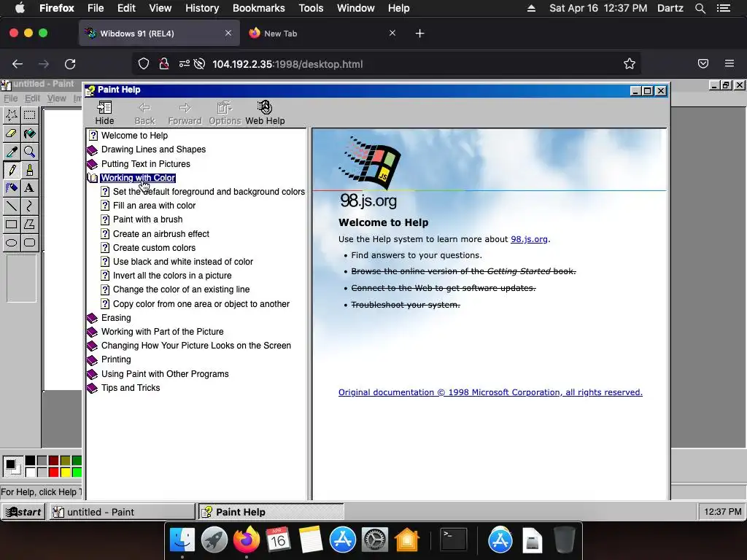Bookmark this page with the star icon
Image resolution: width=747 pixels, height=560 pixels.
tap(630, 64)
